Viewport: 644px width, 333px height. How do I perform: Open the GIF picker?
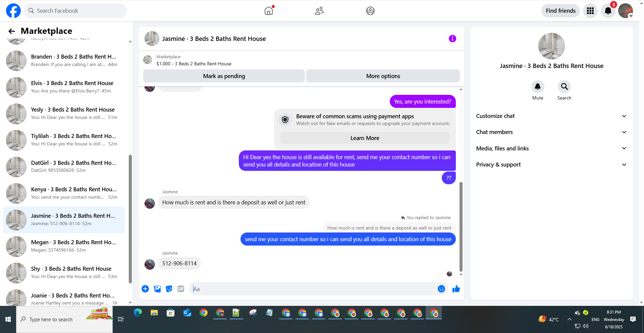[x=181, y=289]
